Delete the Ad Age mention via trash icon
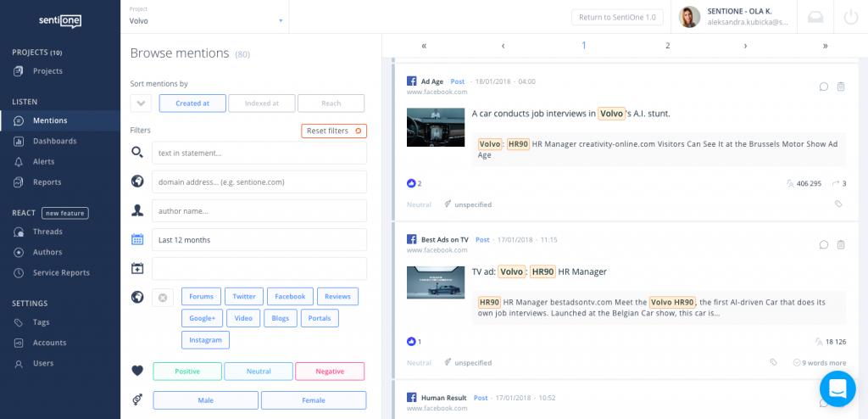The height and width of the screenshot is (419, 868). click(841, 87)
